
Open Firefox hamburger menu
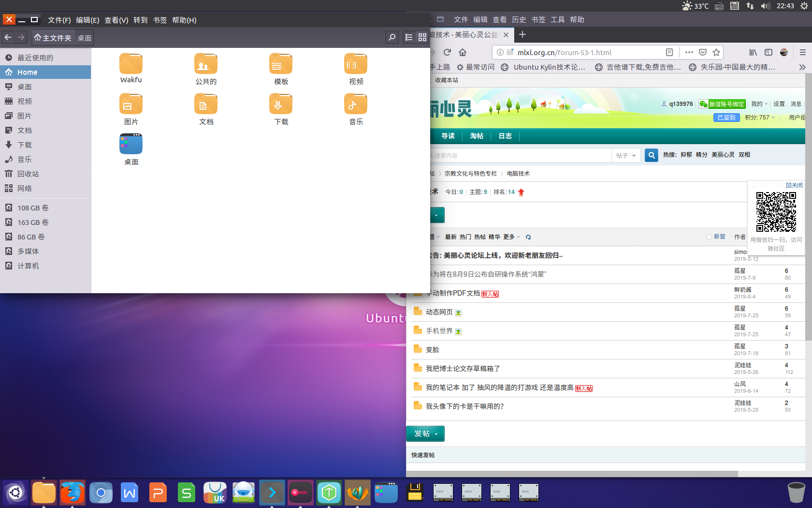tap(803, 52)
